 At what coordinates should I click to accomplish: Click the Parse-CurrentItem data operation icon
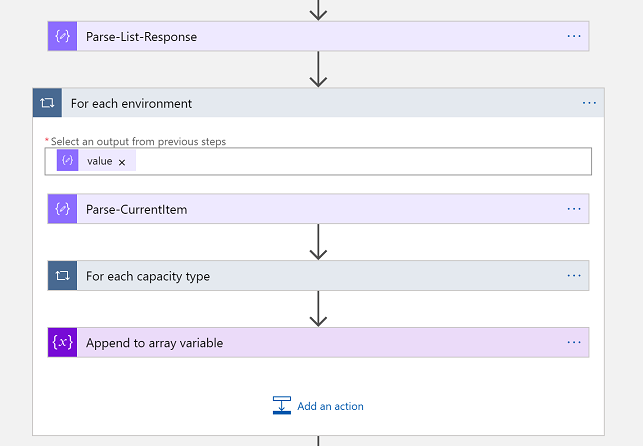[62, 209]
